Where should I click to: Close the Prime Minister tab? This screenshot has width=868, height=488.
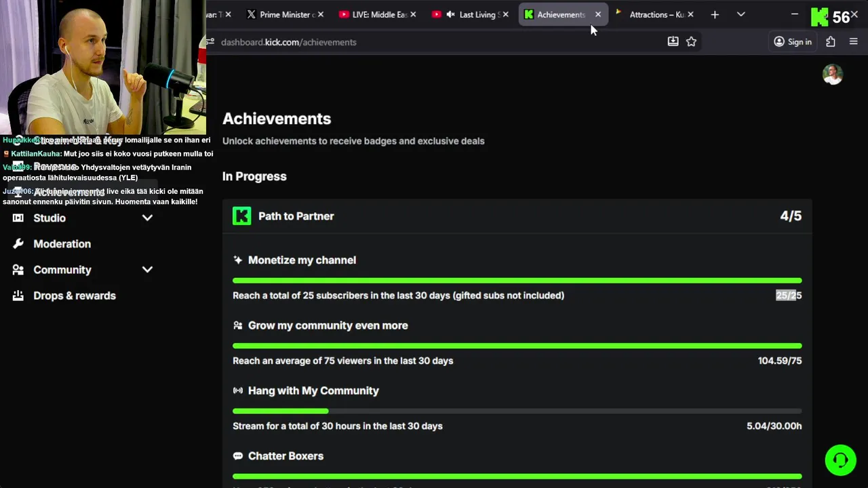click(x=320, y=14)
